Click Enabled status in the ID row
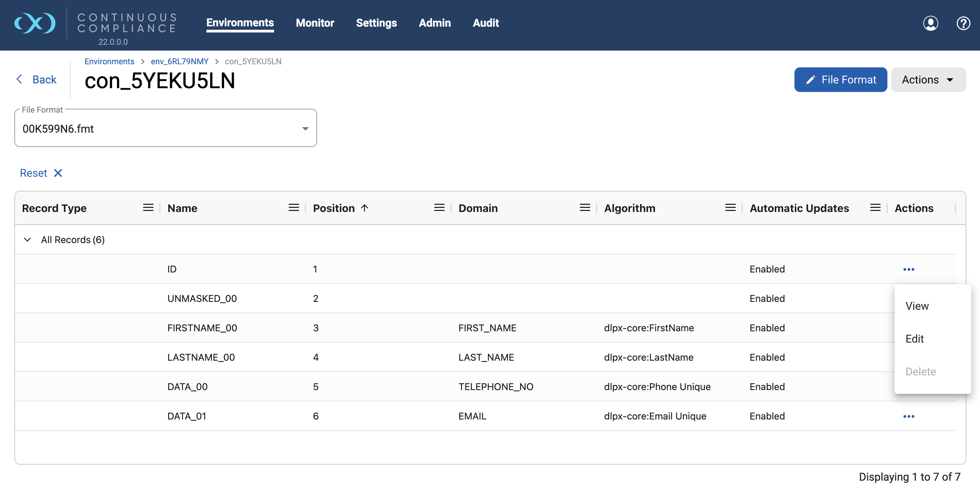 pos(767,269)
